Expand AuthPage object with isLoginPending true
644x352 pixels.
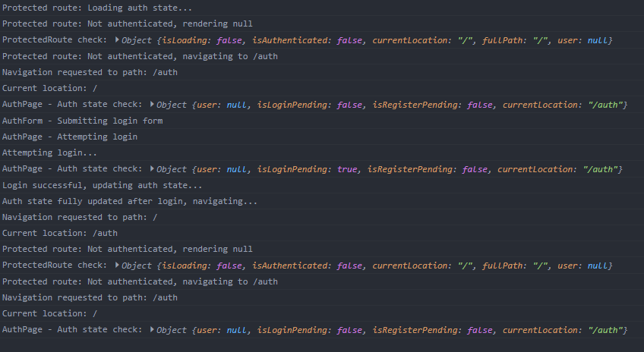click(153, 168)
